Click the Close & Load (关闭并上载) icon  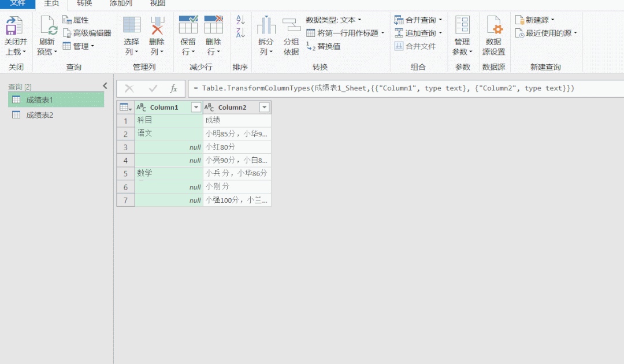(14, 26)
